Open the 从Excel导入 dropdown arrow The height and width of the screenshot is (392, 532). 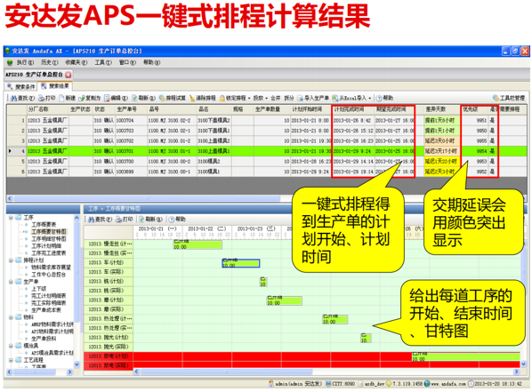point(369,99)
